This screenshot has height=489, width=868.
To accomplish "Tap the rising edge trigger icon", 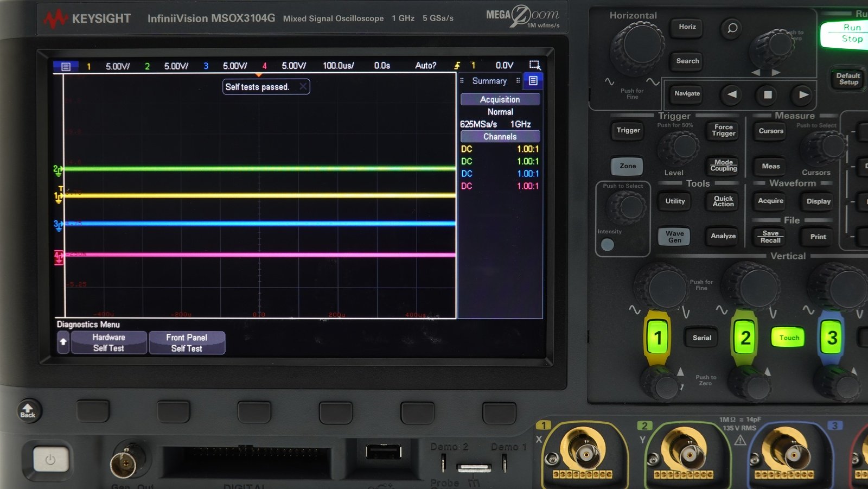I will (457, 66).
